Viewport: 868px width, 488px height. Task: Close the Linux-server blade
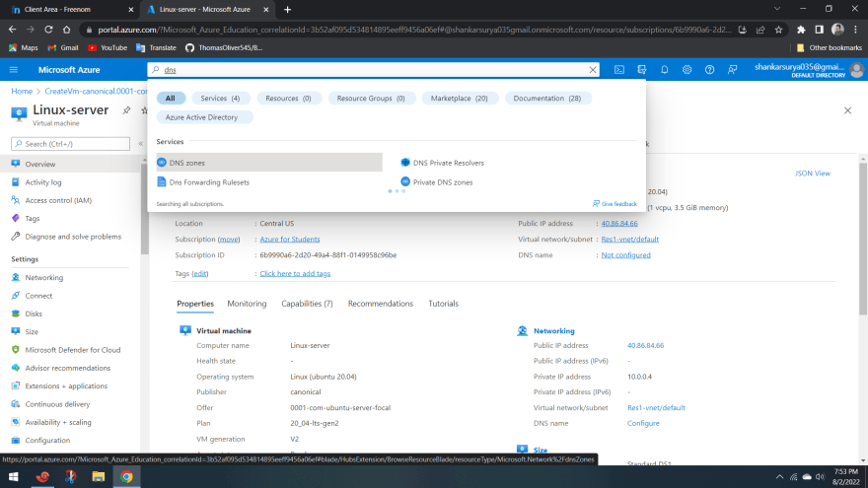pos(847,110)
